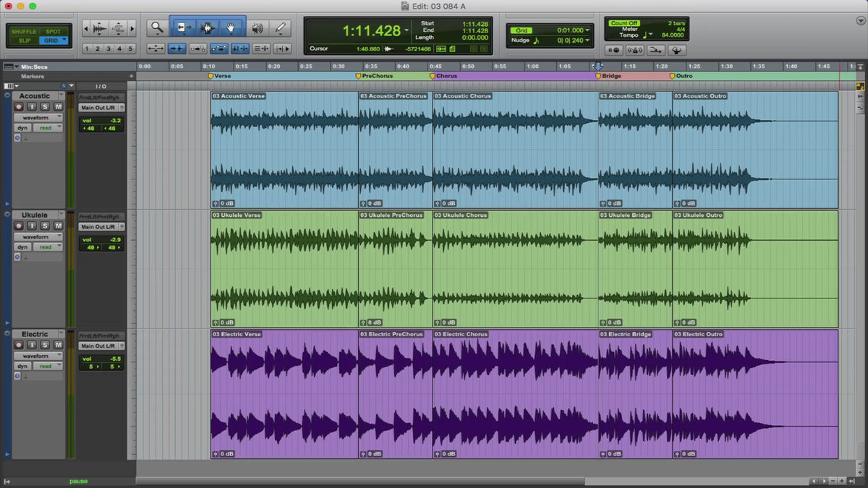The width and height of the screenshot is (868, 488).
Task: Click the Selector waveform tool
Action: [x=208, y=28]
